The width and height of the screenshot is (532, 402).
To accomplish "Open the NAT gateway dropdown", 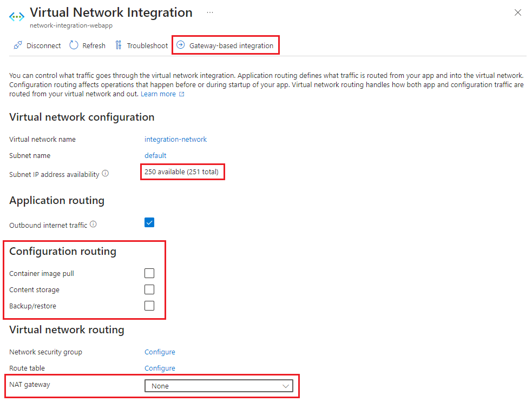I will [219, 386].
